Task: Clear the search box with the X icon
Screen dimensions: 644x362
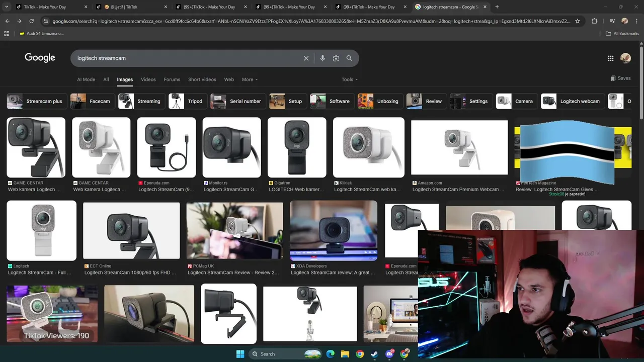Action: 306,58
